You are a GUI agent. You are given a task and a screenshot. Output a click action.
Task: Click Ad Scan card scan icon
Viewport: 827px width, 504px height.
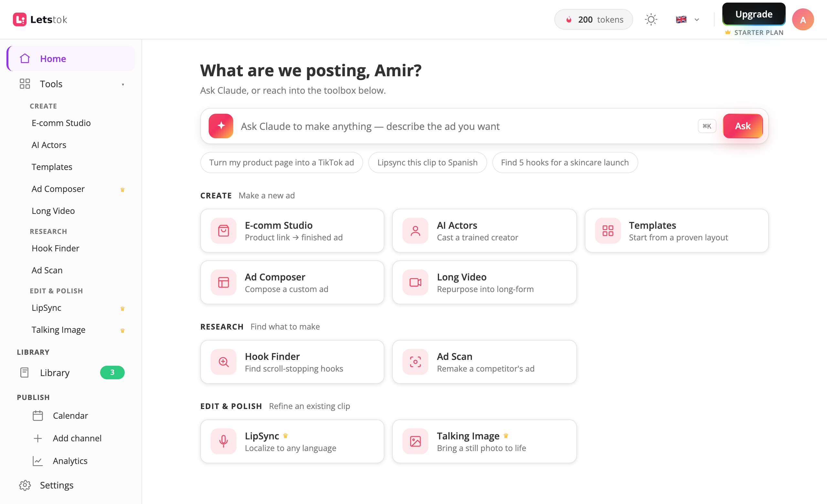[x=415, y=362]
